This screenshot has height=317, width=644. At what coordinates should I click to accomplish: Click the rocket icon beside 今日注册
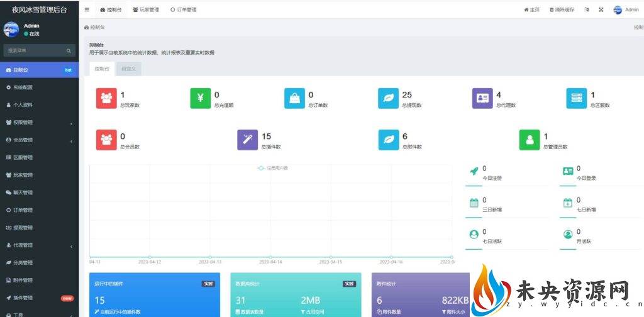click(474, 171)
